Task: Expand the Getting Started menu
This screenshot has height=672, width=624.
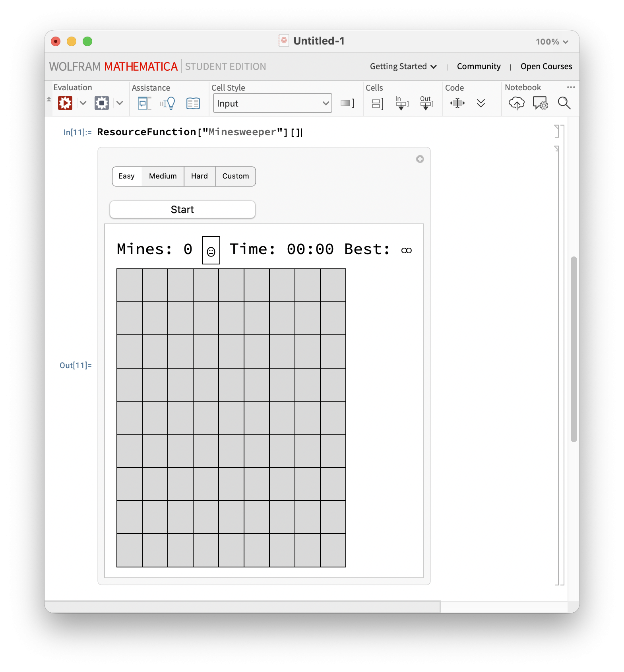Action: 403,66
